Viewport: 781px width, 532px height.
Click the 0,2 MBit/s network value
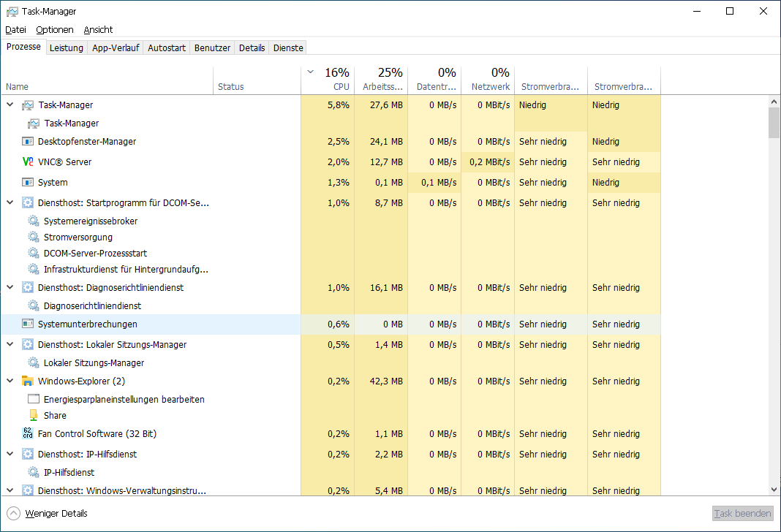coord(490,161)
